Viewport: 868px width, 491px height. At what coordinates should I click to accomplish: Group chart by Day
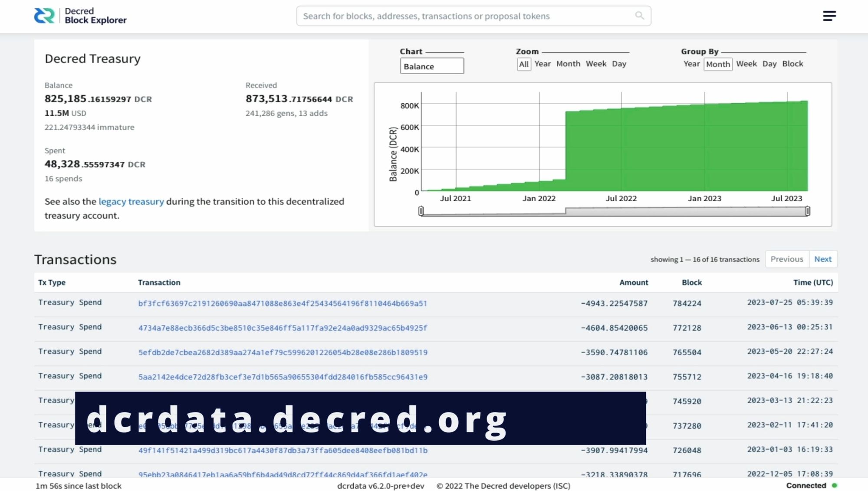coord(769,64)
